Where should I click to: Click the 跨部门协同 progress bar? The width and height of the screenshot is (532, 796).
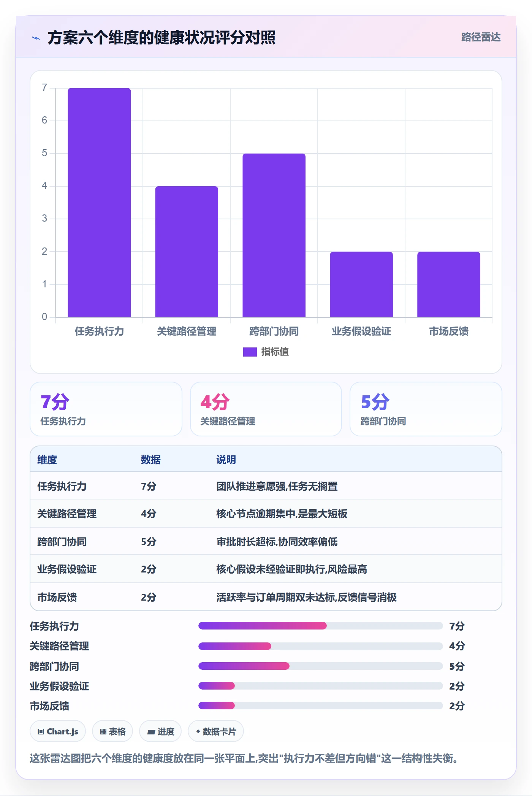[x=321, y=666]
